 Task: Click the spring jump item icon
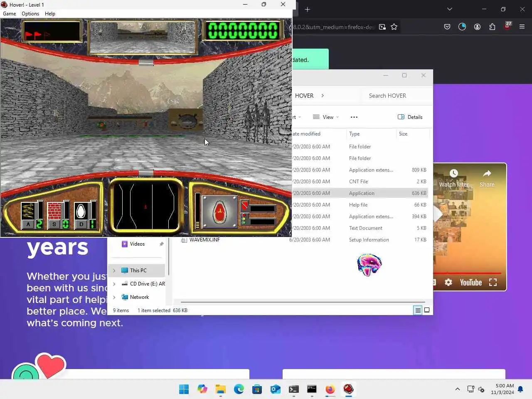click(28, 211)
